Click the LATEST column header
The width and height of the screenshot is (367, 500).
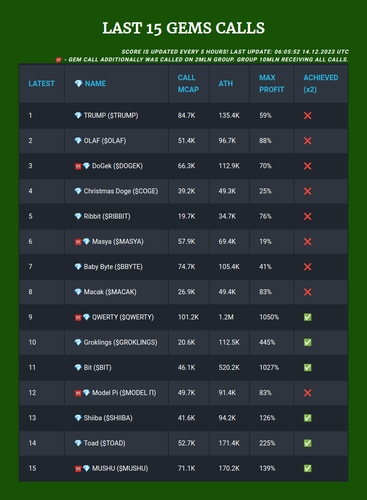41,84
